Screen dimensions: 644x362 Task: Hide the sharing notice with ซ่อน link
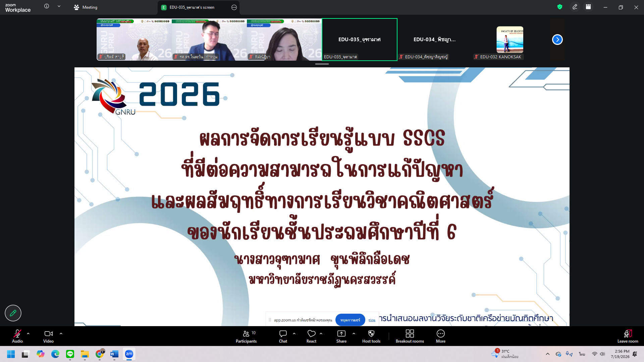pos(372,320)
